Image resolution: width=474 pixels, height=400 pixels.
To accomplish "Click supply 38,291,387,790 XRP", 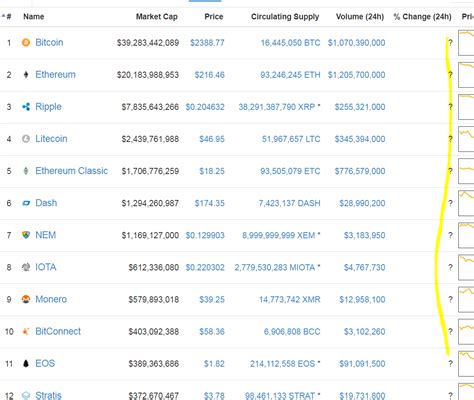I will point(277,107).
